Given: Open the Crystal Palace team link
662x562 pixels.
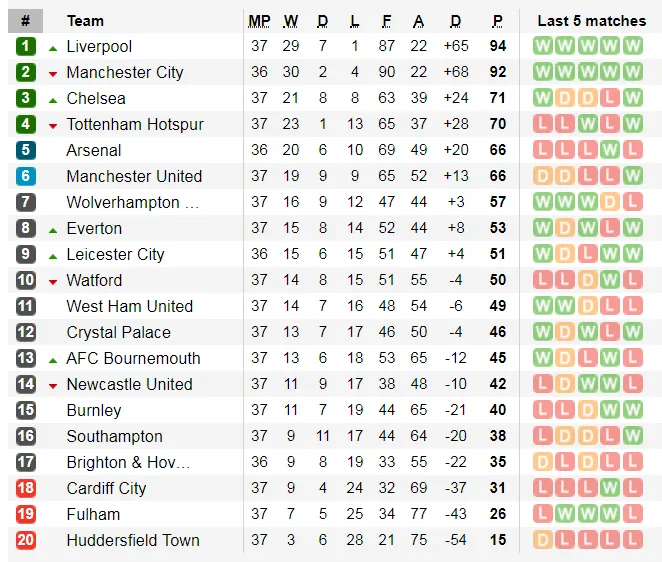Looking at the screenshot, I should [x=118, y=332].
